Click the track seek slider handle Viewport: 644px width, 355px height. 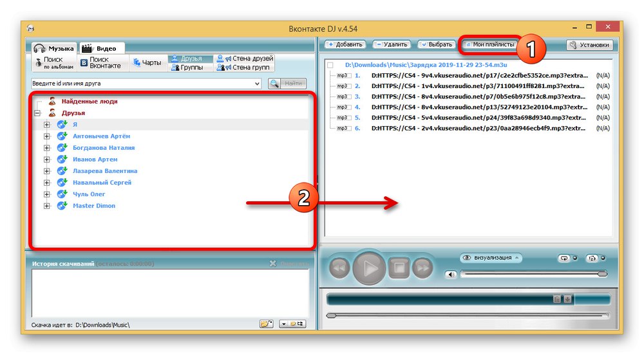331,315
